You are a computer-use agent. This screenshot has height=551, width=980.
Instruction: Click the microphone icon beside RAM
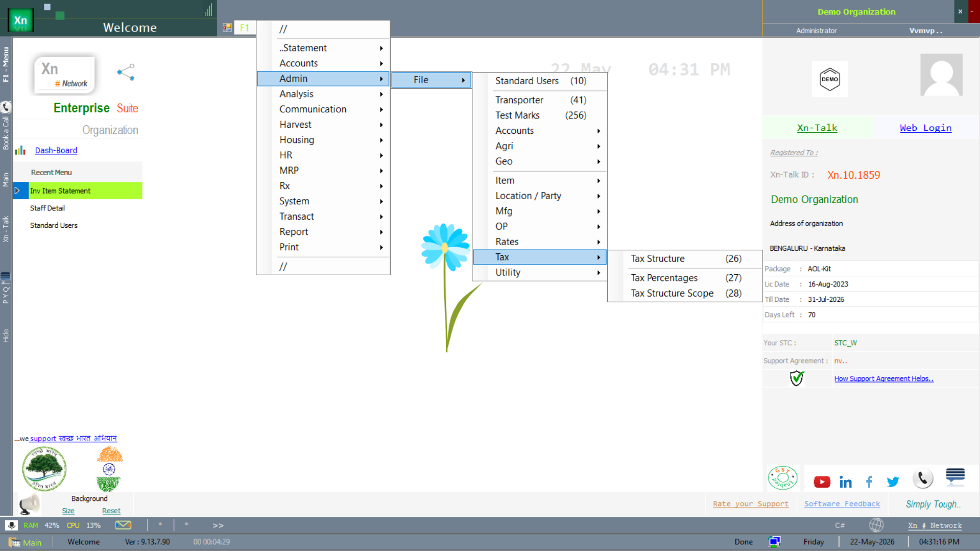pos(11,525)
